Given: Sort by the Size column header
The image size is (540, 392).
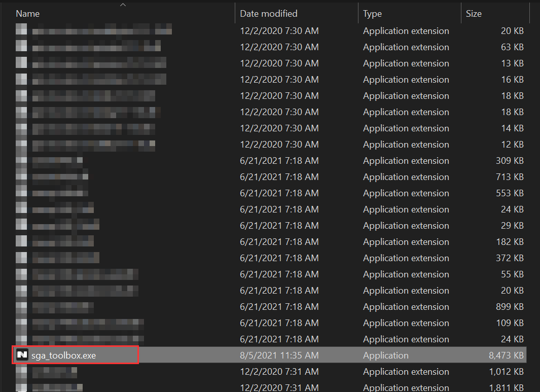Looking at the screenshot, I should coord(474,13).
